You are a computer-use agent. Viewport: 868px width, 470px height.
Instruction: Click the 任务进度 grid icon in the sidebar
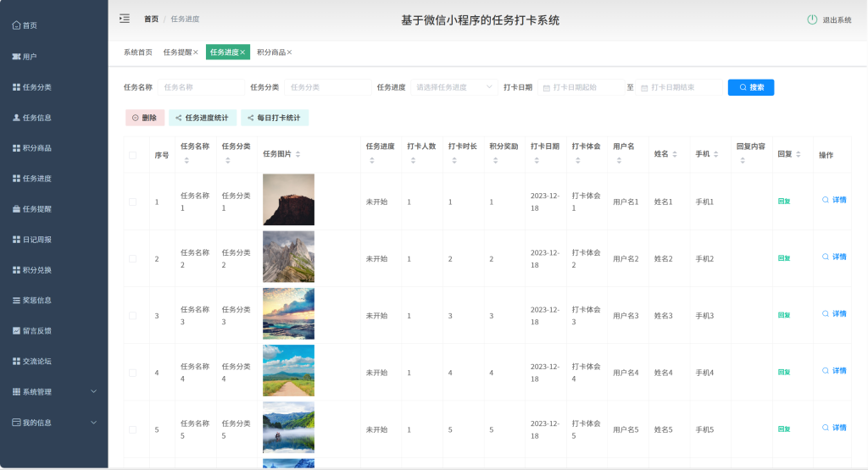[x=17, y=179]
